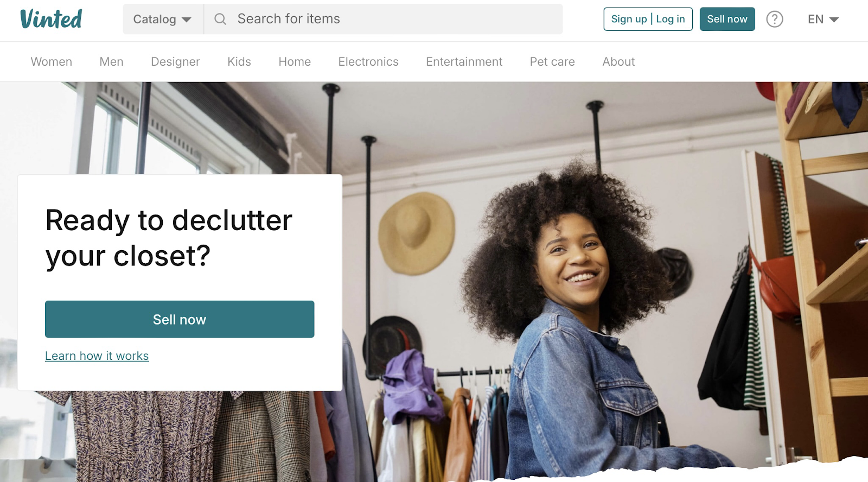
Task: Go to the Designer category
Action: (175, 62)
